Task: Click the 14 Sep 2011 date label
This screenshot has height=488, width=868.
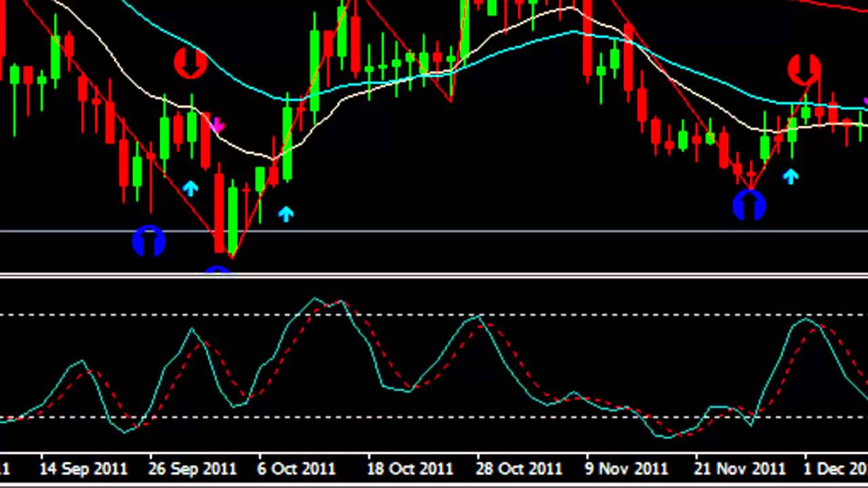Action: pos(83,468)
